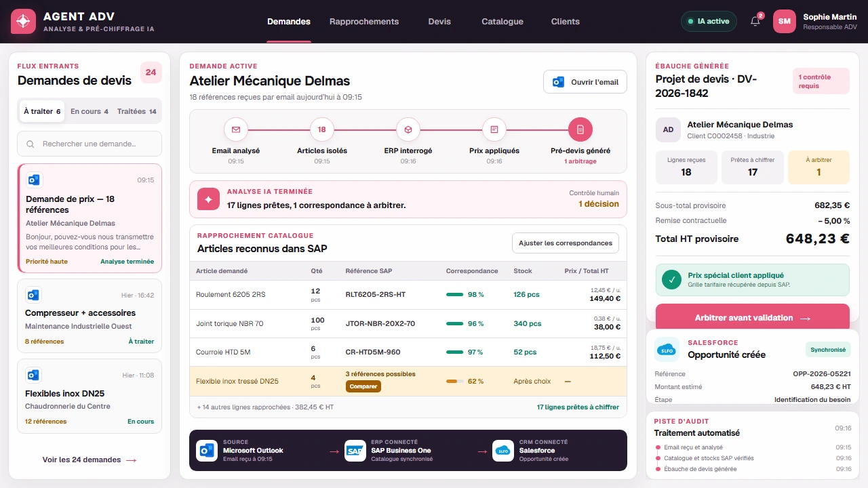Click OPP-2026-05221 reference value

click(822, 374)
